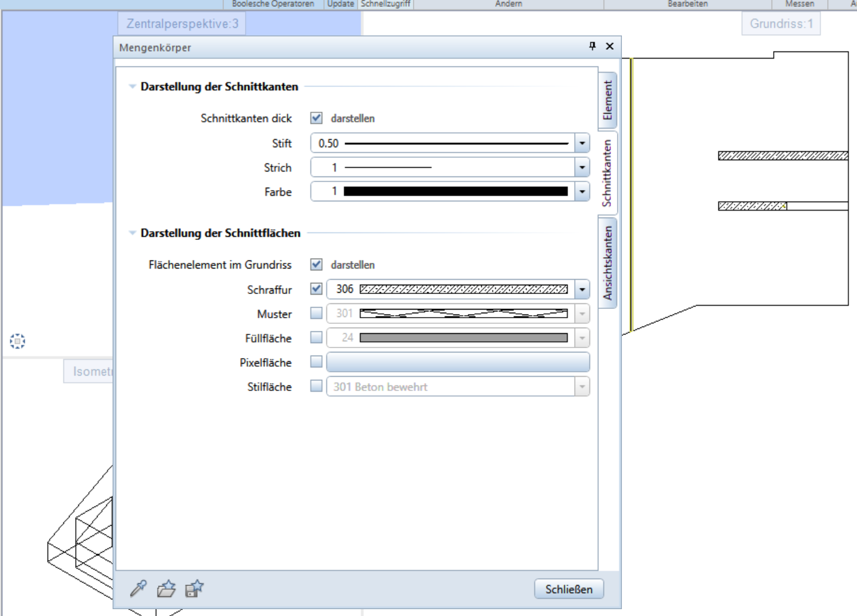Open the load favorite folder icon
The image size is (857, 616).
point(166,588)
